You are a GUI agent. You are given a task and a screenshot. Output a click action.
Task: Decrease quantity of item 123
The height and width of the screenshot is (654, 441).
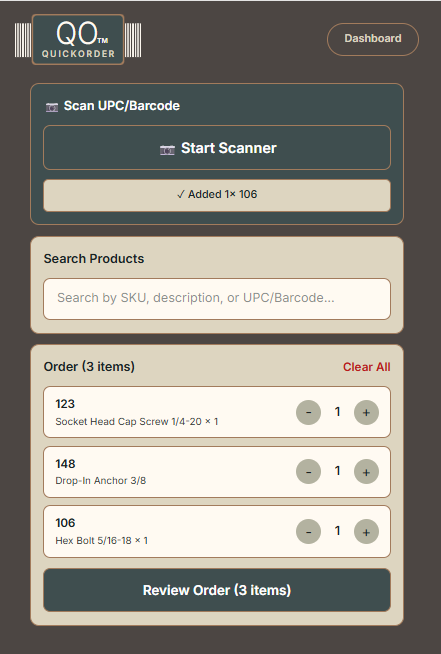(x=308, y=413)
